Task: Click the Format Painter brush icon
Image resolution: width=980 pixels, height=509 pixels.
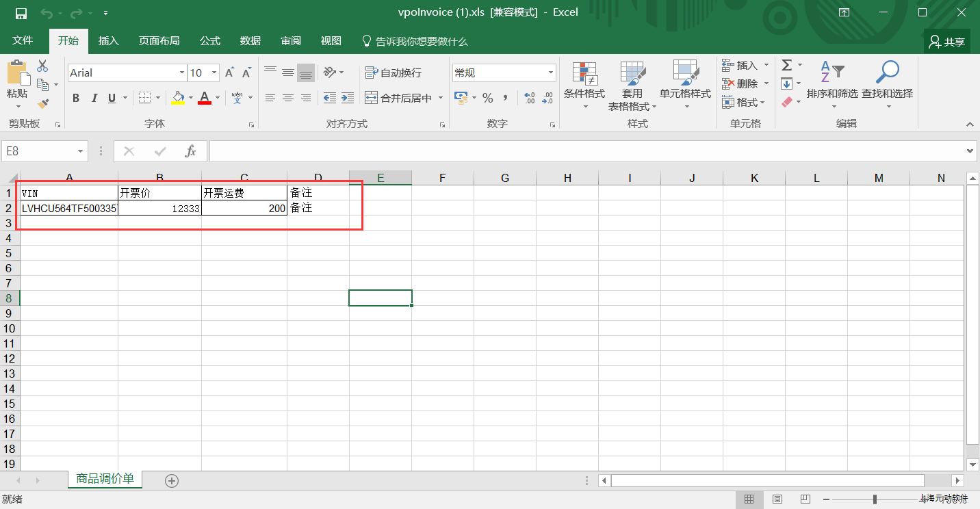Action: (x=43, y=103)
